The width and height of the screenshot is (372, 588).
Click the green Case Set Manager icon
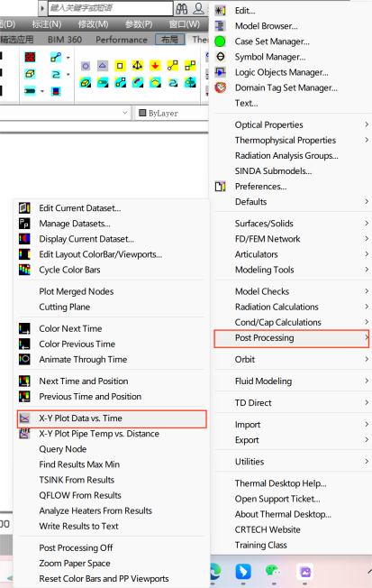coord(220,41)
